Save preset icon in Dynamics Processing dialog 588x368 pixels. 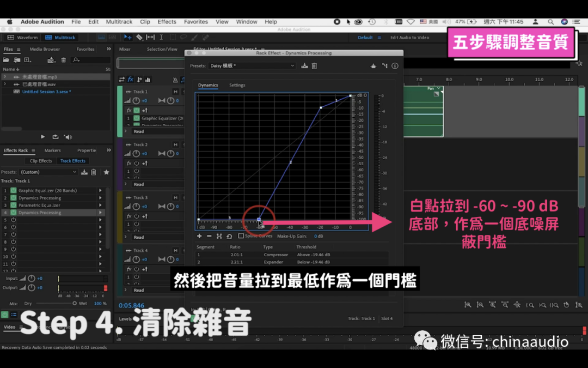coord(304,66)
